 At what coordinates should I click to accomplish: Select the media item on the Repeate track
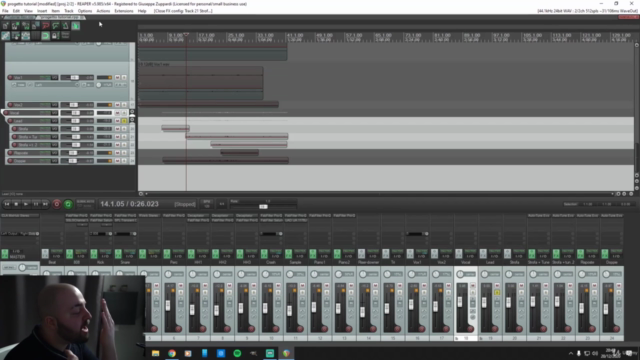240,153
